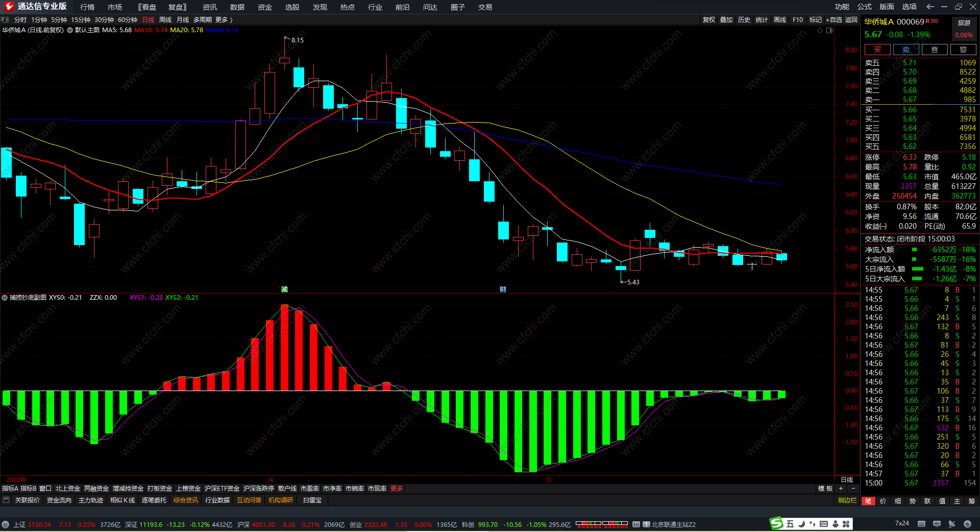The image size is (980, 532).
Task: Open the 行情 menu
Action: click(x=87, y=7)
